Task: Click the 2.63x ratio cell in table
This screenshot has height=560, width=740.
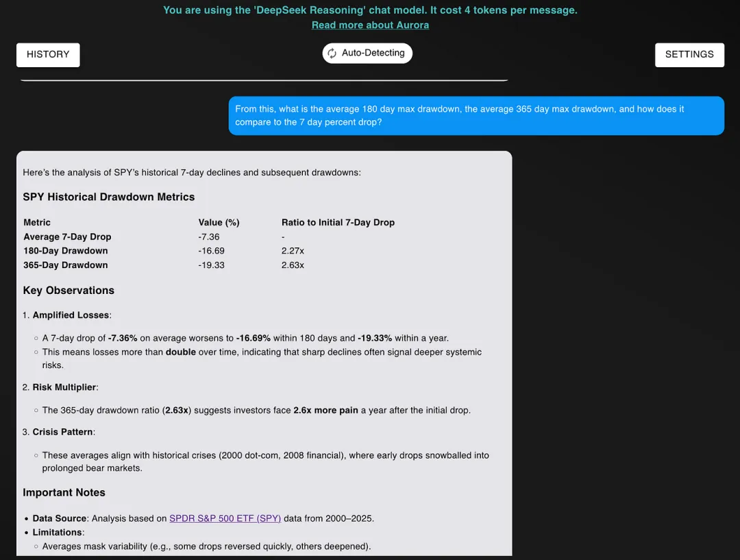Action: click(x=293, y=265)
